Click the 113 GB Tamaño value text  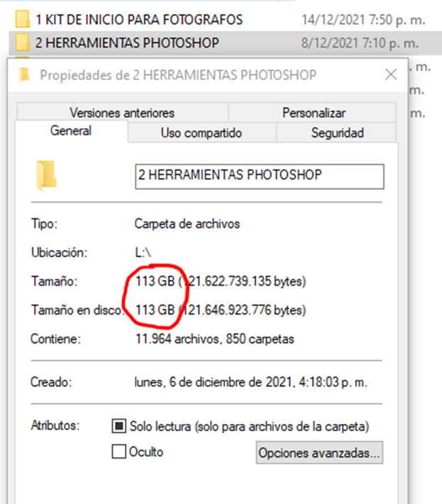(x=155, y=281)
